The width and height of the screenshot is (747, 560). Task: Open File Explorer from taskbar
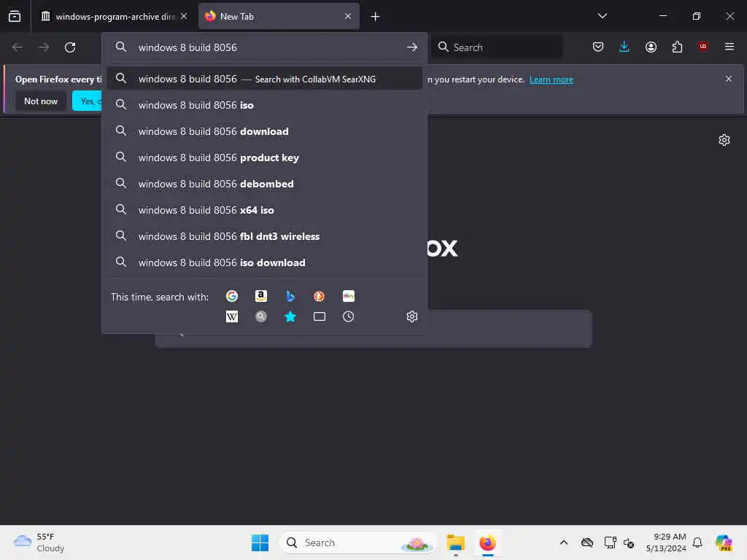click(x=455, y=542)
